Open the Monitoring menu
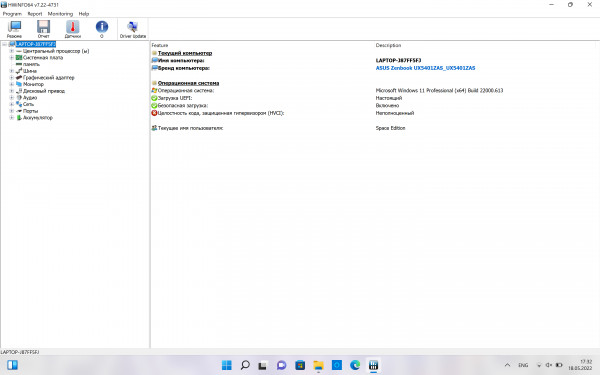This screenshot has height=375, width=600. point(60,14)
